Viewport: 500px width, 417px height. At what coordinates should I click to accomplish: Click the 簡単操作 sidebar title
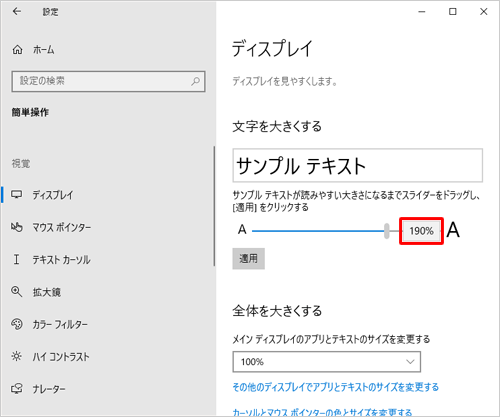(30, 112)
